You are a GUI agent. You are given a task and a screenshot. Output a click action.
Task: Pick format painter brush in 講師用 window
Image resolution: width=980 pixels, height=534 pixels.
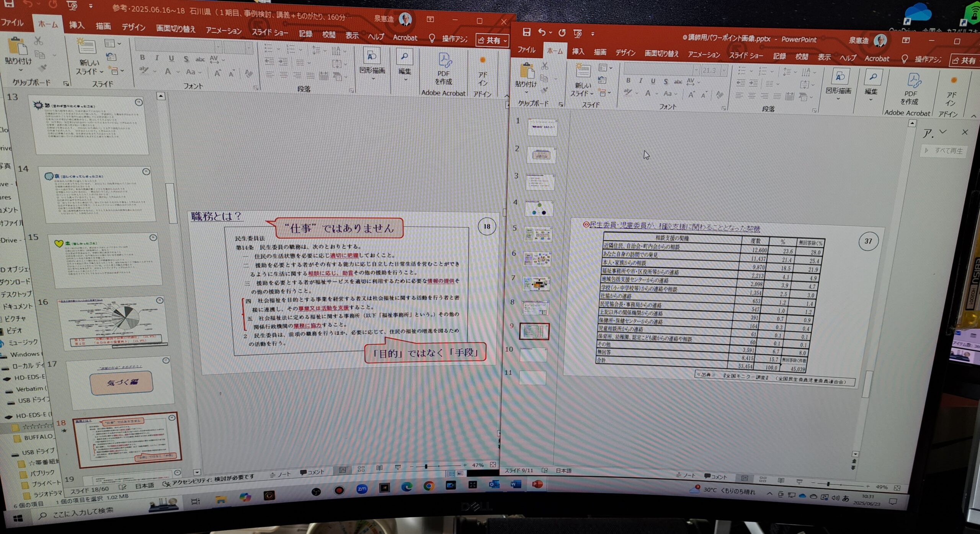(544, 91)
